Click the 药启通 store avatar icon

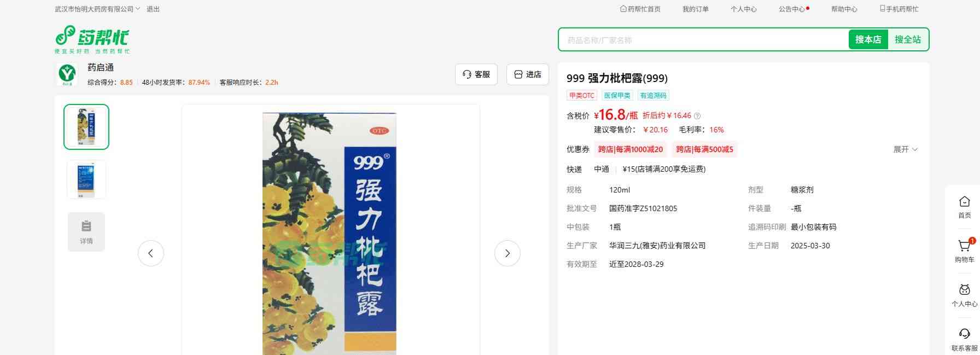click(x=67, y=74)
